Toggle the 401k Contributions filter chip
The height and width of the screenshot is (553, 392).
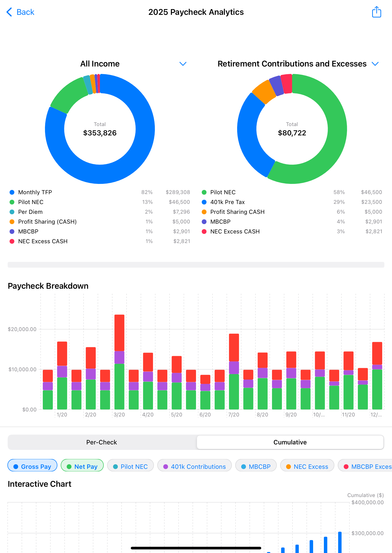195,466
